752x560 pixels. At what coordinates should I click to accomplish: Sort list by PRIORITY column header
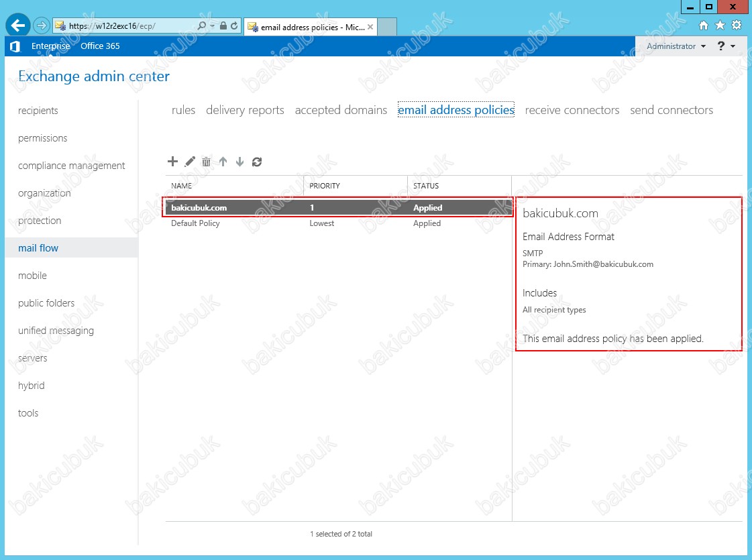pos(356,186)
